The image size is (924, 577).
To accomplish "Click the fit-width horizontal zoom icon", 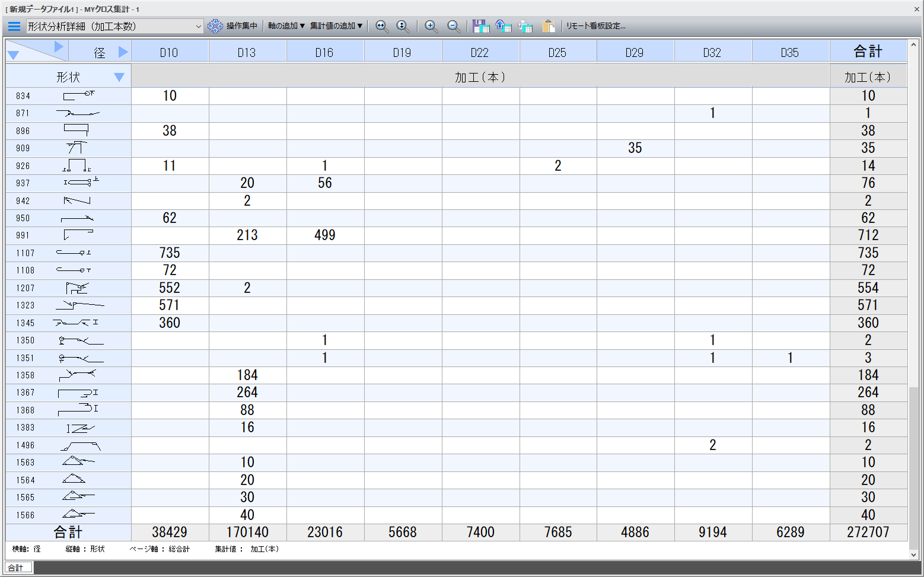I will [x=382, y=26].
